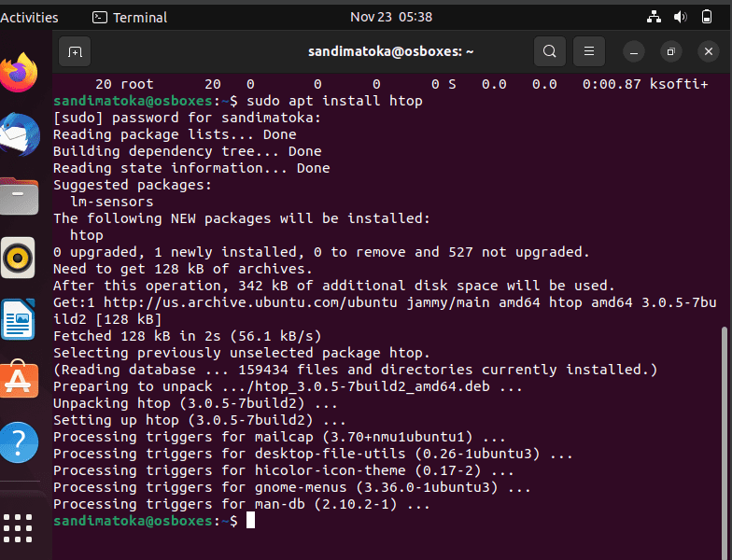This screenshot has width=732, height=560.
Task: Open the Files manager from the dock
Action: click(19, 196)
